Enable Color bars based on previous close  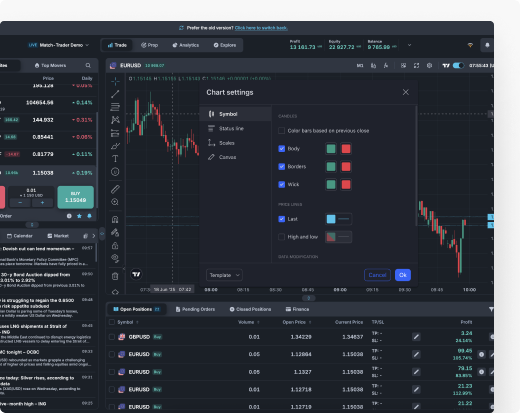tap(281, 131)
